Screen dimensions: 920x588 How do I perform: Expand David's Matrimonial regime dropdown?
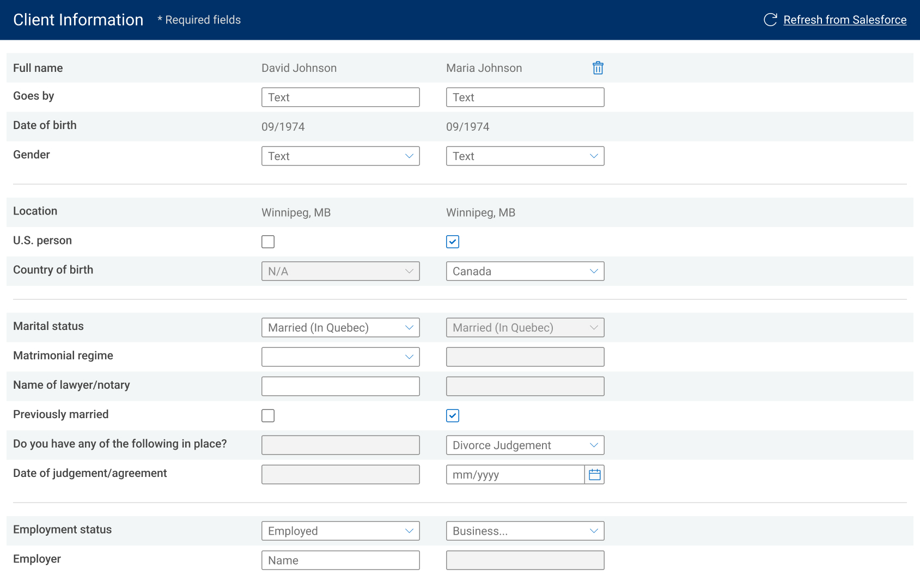point(340,357)
